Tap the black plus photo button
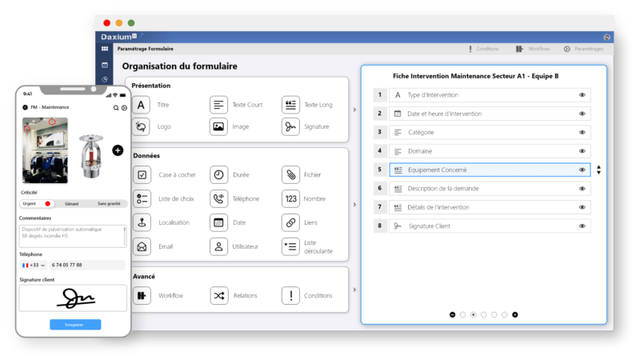Screen dimensions: 640x364 point(118,150)
